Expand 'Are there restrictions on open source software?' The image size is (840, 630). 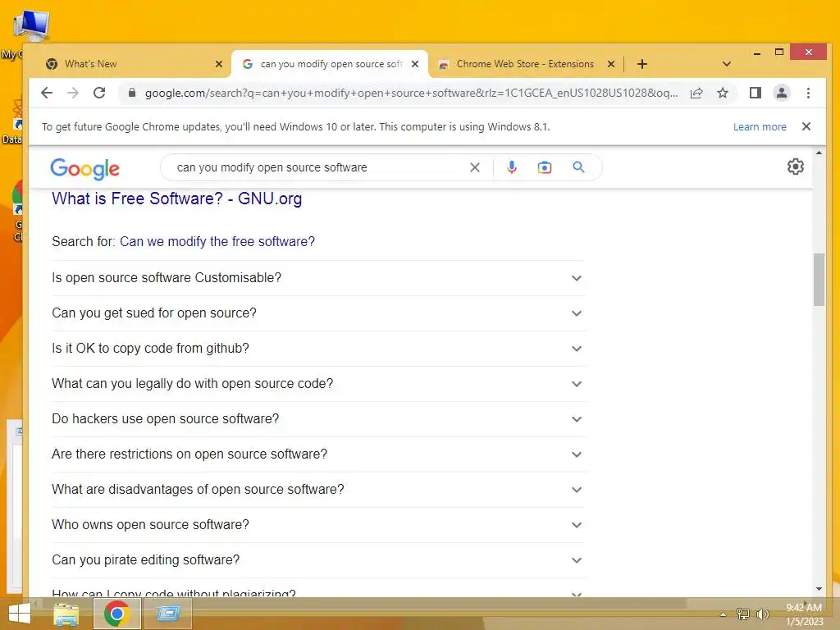tap(317, 454)
